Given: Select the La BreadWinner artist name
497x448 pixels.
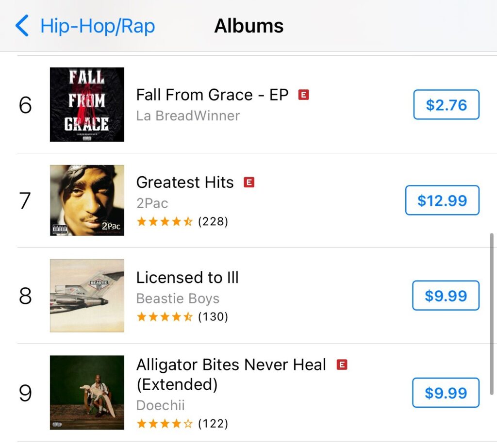Looking at the screenshot, I should 188,116.
